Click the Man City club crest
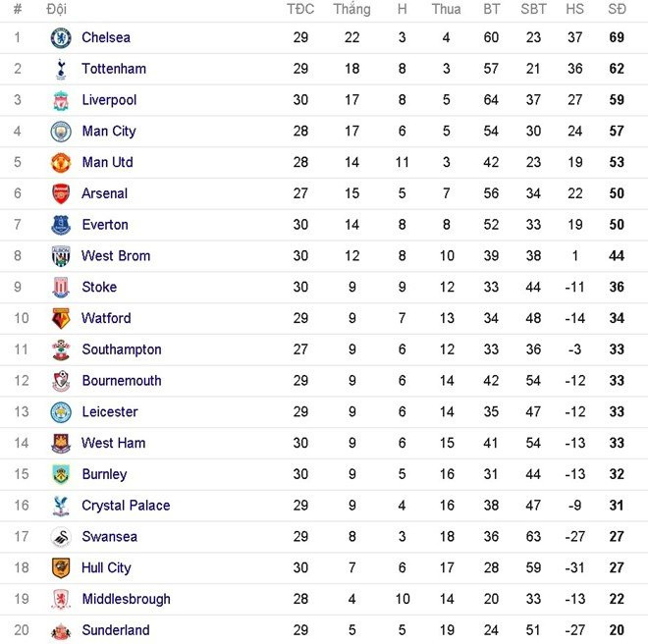 (x=61, y=132)
